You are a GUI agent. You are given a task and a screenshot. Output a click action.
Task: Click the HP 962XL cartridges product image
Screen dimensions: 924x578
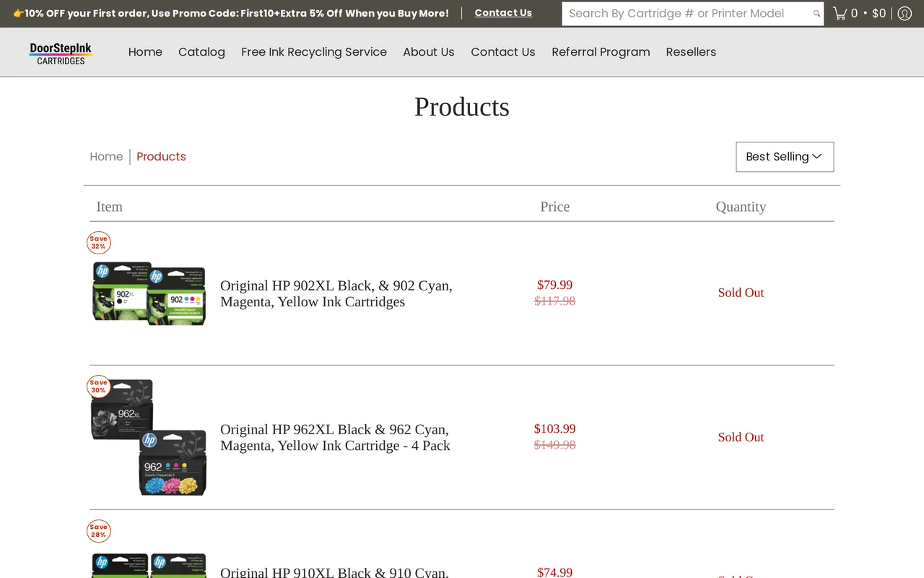(x=149, y=438)
